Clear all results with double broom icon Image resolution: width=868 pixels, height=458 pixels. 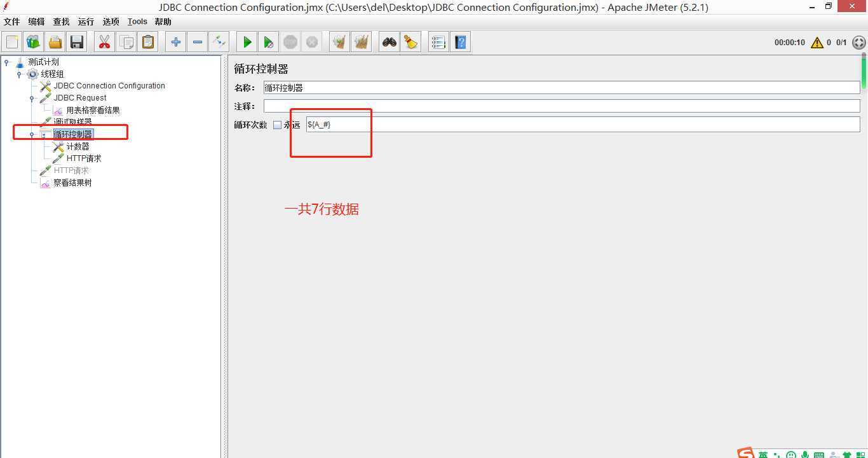pos(362,43)
